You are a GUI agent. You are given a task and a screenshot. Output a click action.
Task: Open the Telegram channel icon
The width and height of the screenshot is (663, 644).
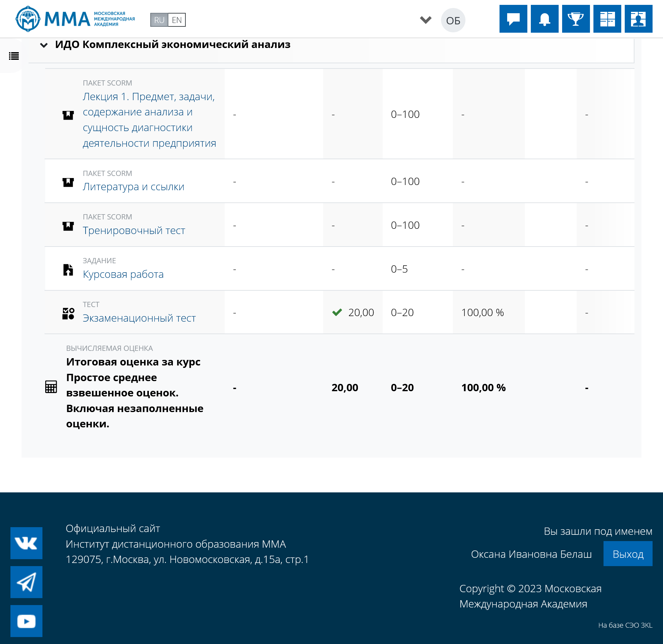[26, 582]
